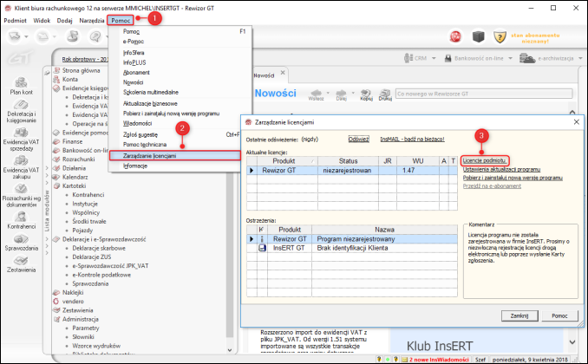Select Rewizor GT row in Aktualne licencje

(x=352, y=170)
